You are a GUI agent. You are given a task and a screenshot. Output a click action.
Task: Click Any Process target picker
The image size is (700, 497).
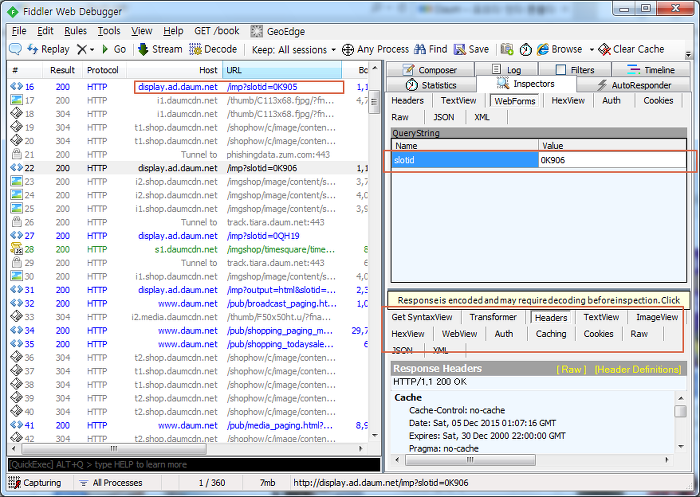coord(375,49)
